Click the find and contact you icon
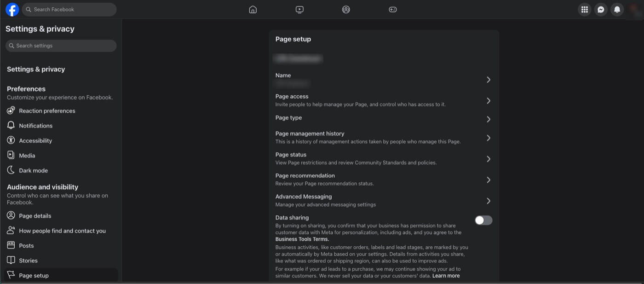 (11, 231)
